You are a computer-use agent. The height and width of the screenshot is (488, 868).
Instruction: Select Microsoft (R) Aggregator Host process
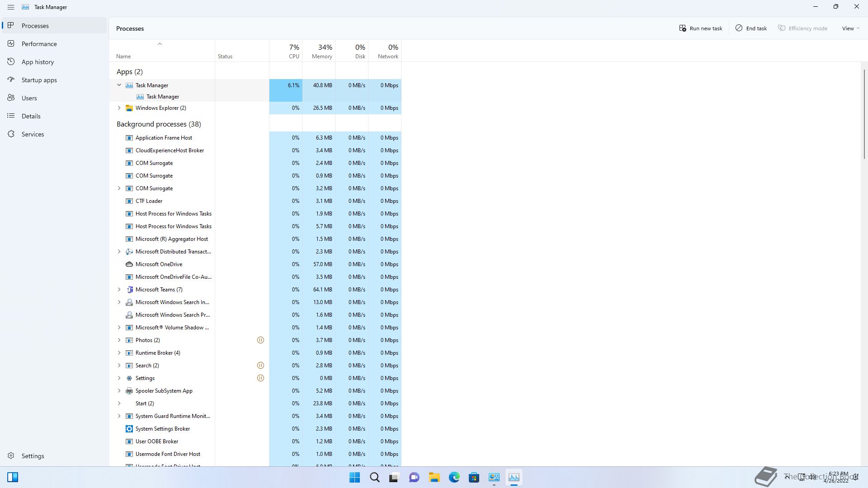tap(255, 239)
